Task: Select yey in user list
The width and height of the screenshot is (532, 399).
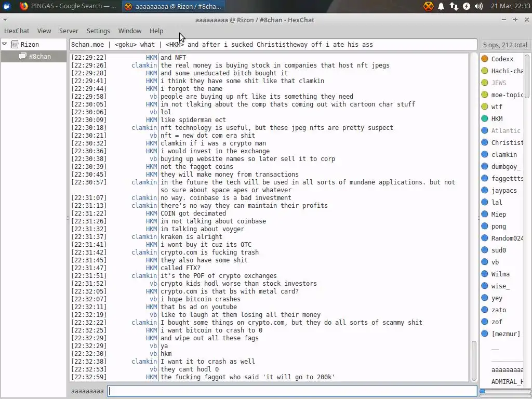Action: [502, 298]
